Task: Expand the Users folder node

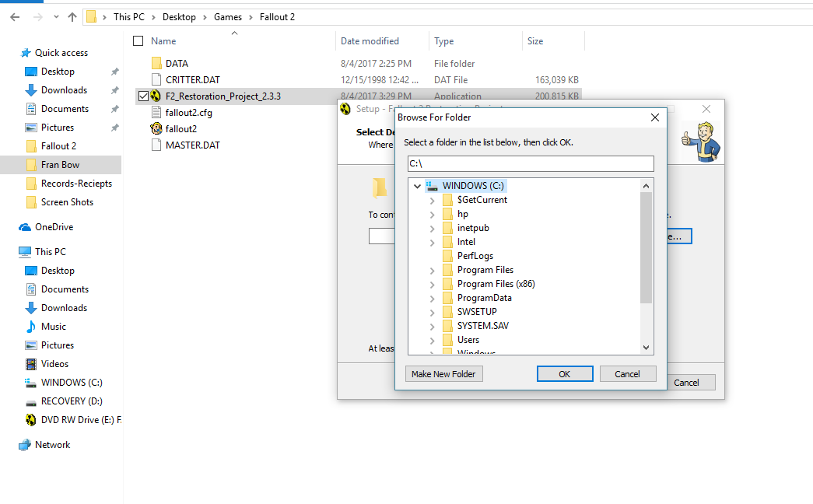Action: [x=432, y=340]
